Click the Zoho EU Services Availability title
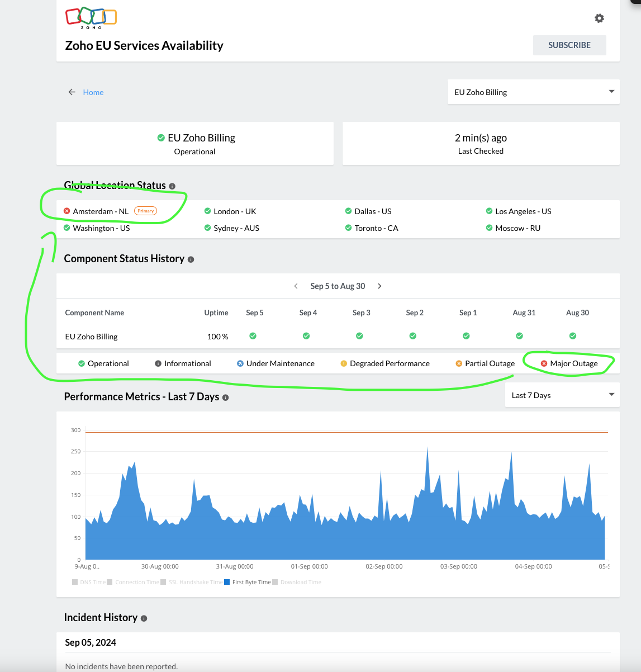This screenshot has width=641, height=672. click(144, 45)
